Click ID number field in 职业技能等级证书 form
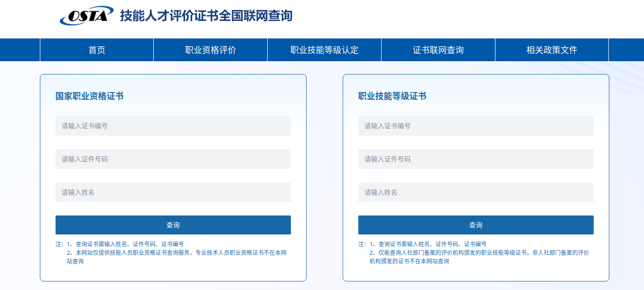Viewport: 644px width, 290px height. point(476,159)
